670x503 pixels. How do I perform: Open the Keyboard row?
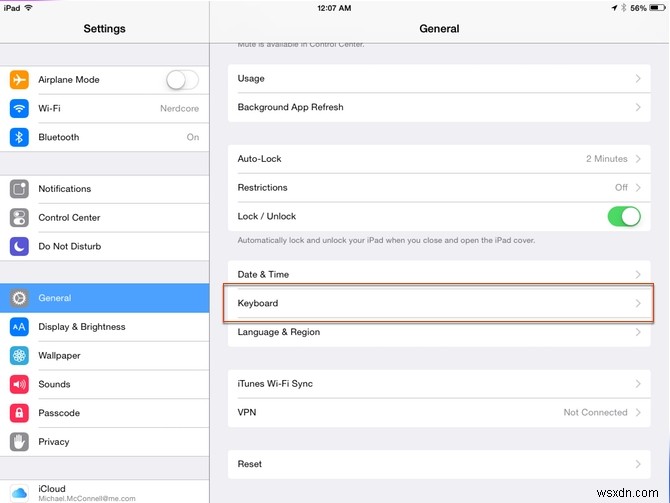tap(439, 303)
